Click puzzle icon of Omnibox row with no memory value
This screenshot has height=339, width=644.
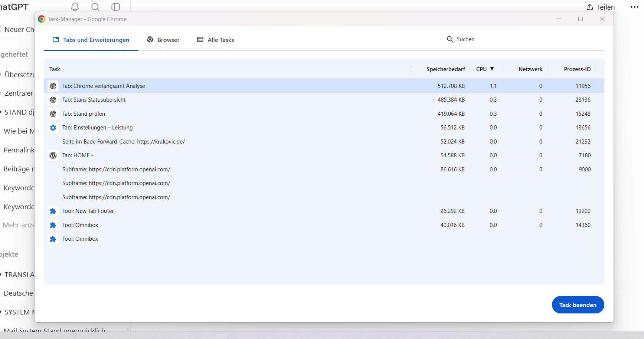coord(53,239)
